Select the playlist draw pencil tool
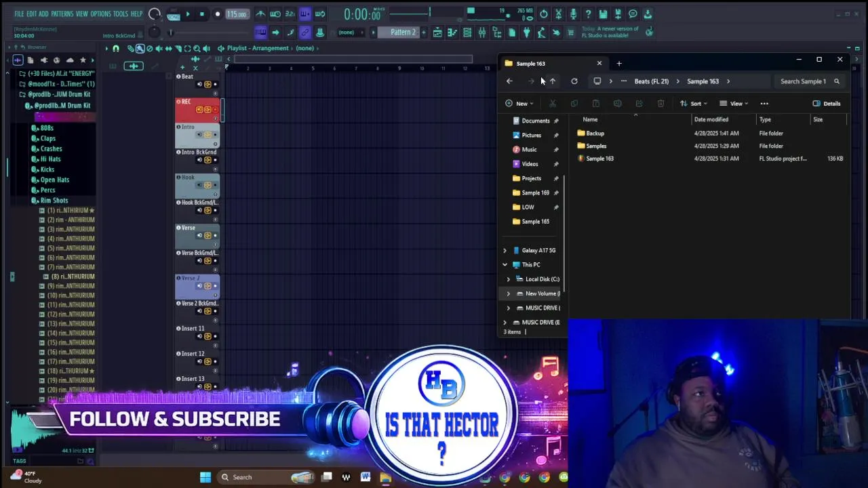The image size is (868, 488). click(131, 48)
